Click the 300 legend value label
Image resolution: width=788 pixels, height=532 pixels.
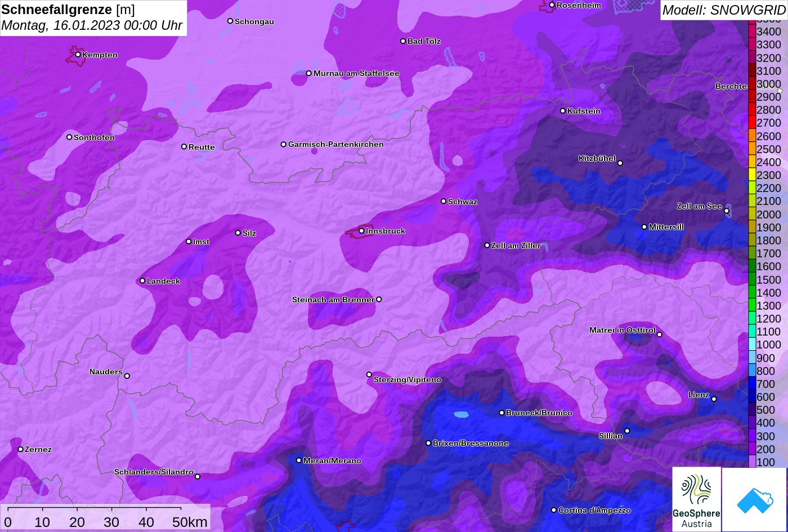[x=765, y=436]
